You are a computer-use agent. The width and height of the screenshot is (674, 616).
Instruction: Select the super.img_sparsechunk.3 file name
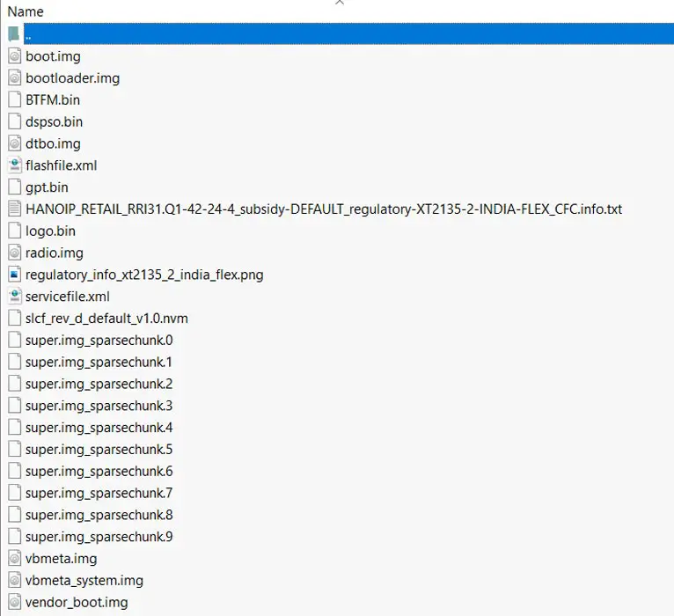[x=99, y=406]
